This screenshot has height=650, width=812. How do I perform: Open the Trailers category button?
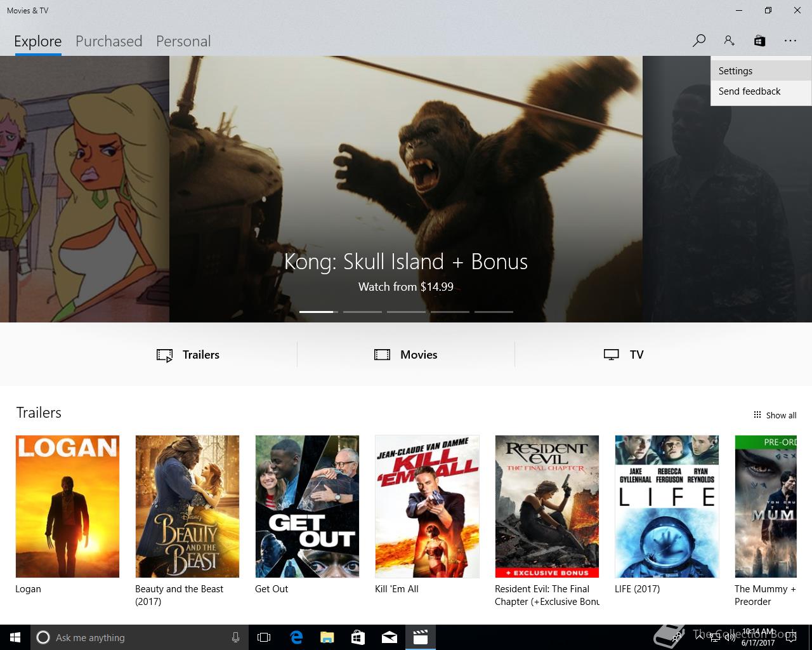(188, 355)
